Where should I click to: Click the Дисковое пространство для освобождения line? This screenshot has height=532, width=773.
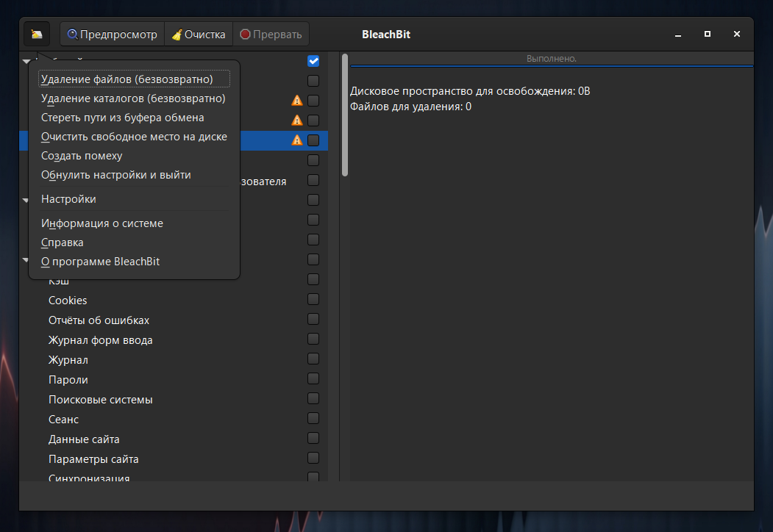coord(470,91)
